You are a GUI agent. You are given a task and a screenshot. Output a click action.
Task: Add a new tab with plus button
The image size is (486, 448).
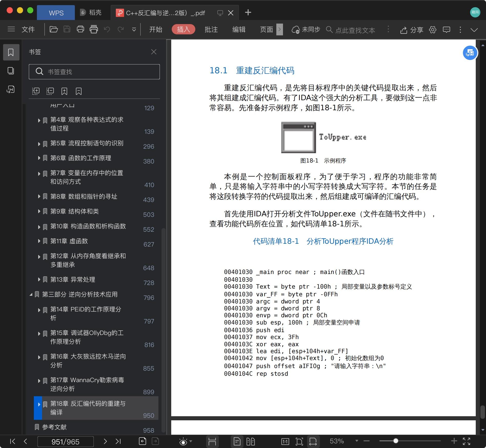click(x=248, y=12)
